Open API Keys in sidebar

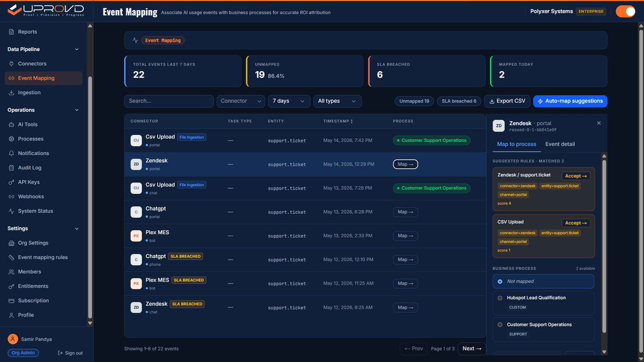(x=29, y=182)
